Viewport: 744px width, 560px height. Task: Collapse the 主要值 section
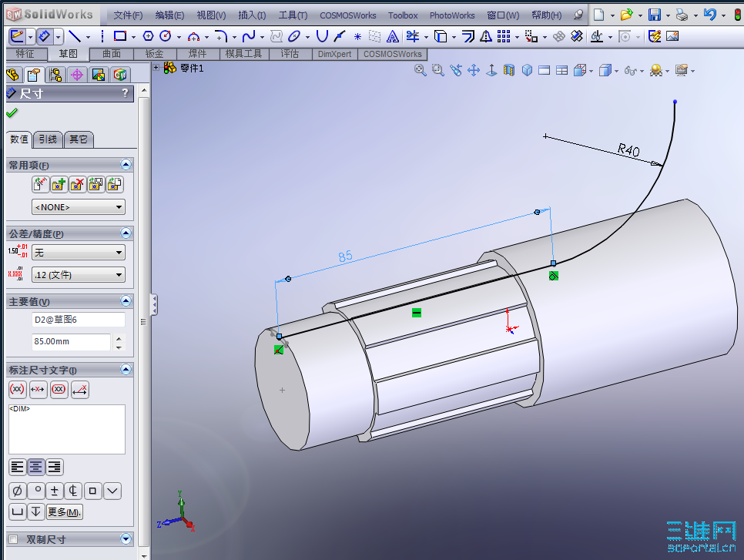[126, 301]
